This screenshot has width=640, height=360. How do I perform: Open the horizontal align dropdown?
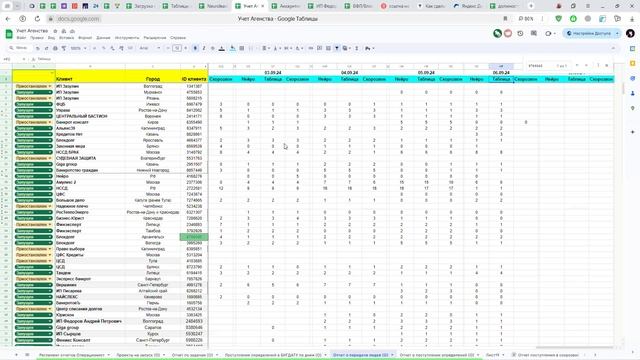(x=265, y=48)
